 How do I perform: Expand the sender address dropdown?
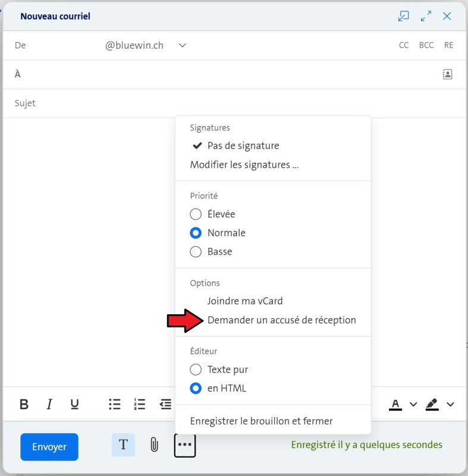click(183, 45)
